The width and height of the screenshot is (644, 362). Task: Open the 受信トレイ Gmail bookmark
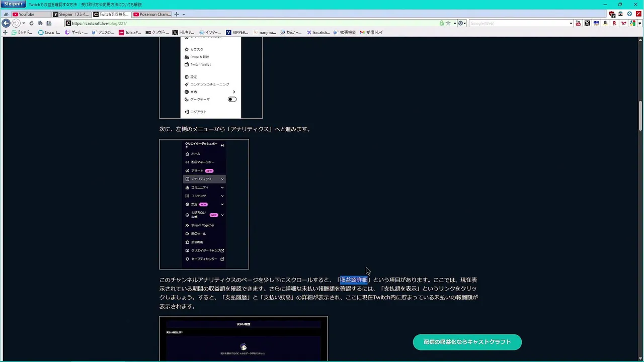(x=372, y=32)
